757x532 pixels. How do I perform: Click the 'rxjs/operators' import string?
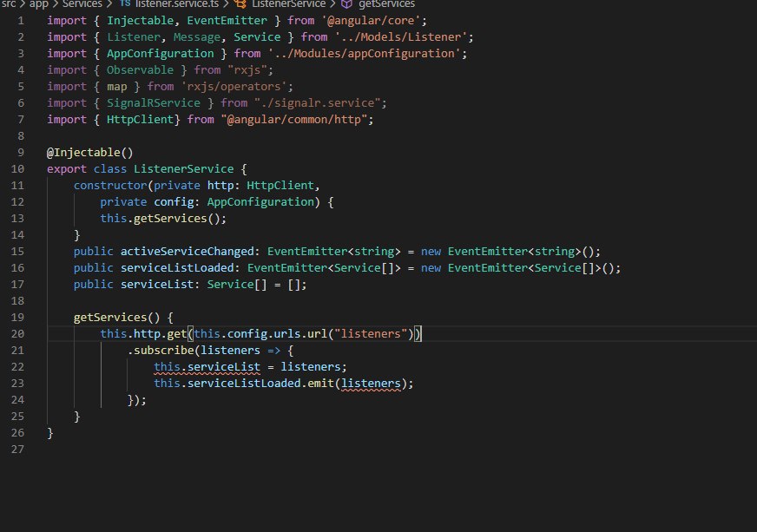[x=234, y=87]
